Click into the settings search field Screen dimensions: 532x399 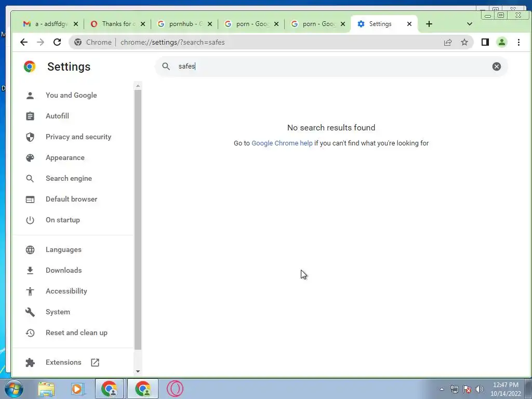pyautogui.click(x=331, y=66)
